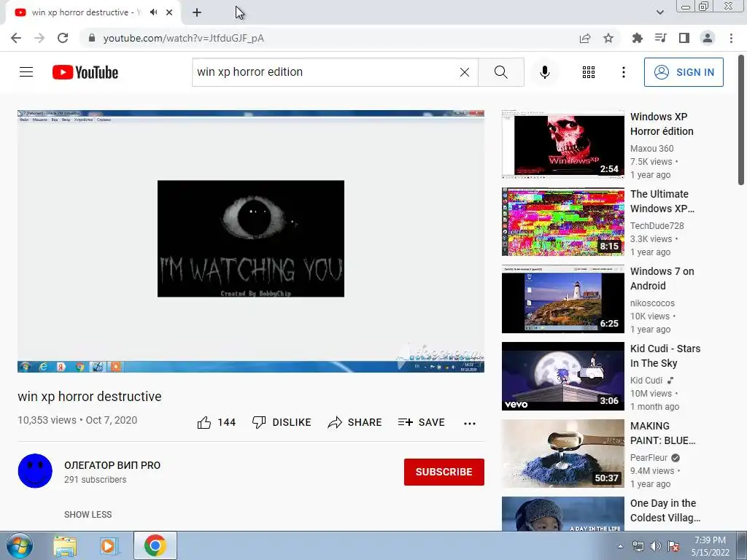This screenshot has height=560, width=747.
Task: Open the nikoscocos channel name
Action: 652,303
